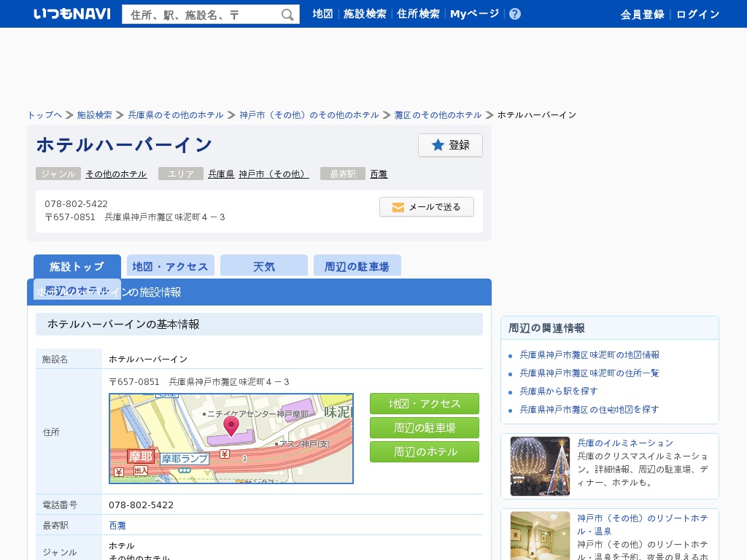This screenshot has width=747, height=560.
Task: Click the green 周辺のホテル button
Action: click(x=425, y=451)
